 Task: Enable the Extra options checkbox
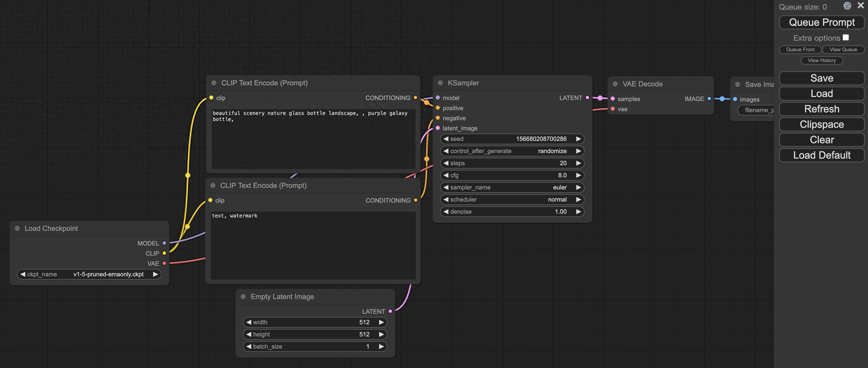point(846,37)
